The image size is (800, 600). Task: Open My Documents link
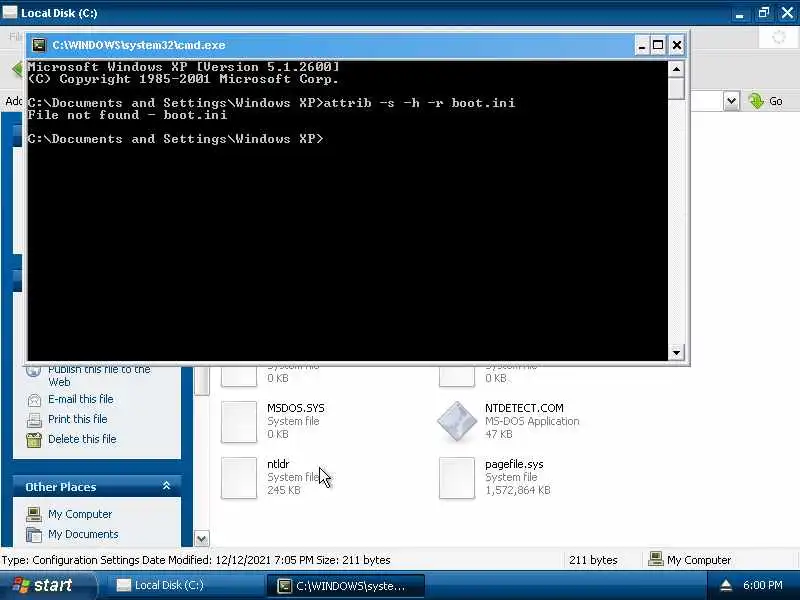(83, 534)
